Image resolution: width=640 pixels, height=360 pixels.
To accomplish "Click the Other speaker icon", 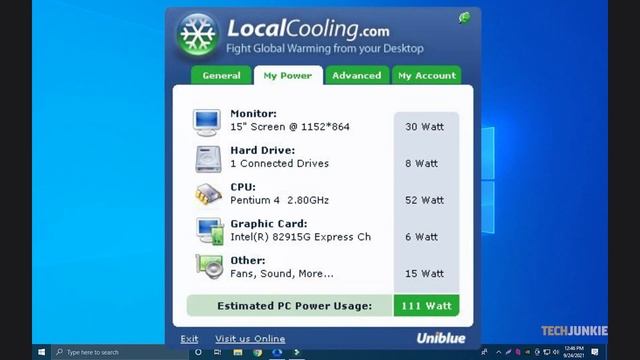I will pos(209,266).
